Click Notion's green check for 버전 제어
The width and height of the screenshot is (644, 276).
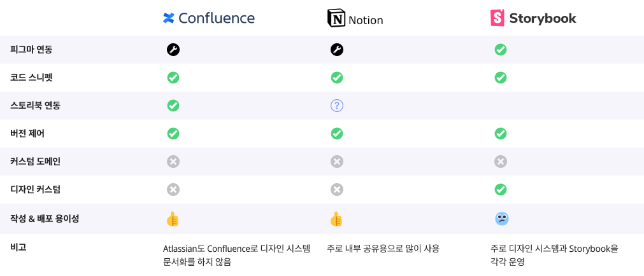[337, 134]
